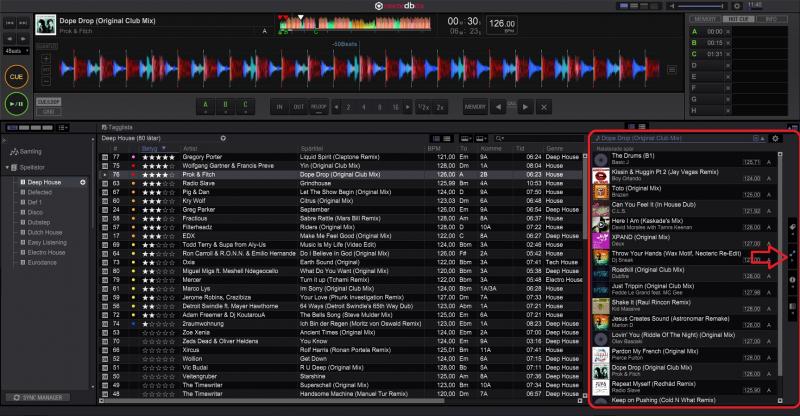Click the orange CUE button

[16, 77]
